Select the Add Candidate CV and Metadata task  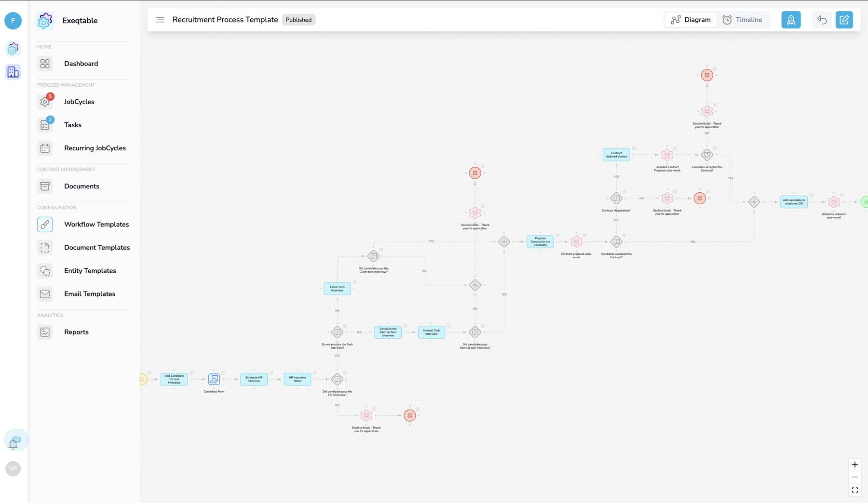click(x=174, y=379)
